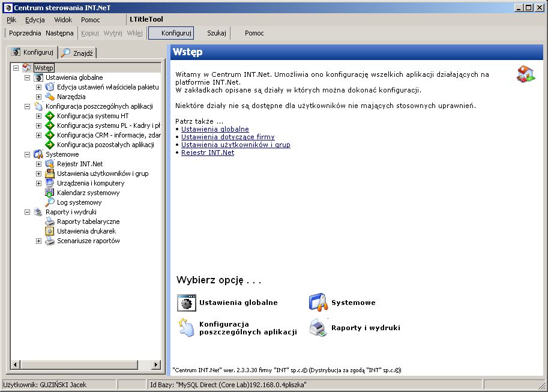Screen dimensions: 548x392
Task: Click the Log systemowy magnifier icon
Action: coord(50,202)
